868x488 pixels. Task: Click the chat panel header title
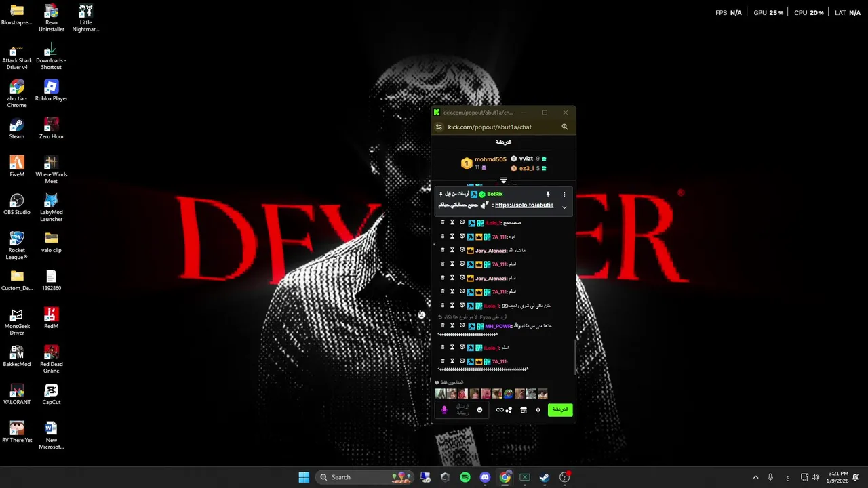point(503,142)
